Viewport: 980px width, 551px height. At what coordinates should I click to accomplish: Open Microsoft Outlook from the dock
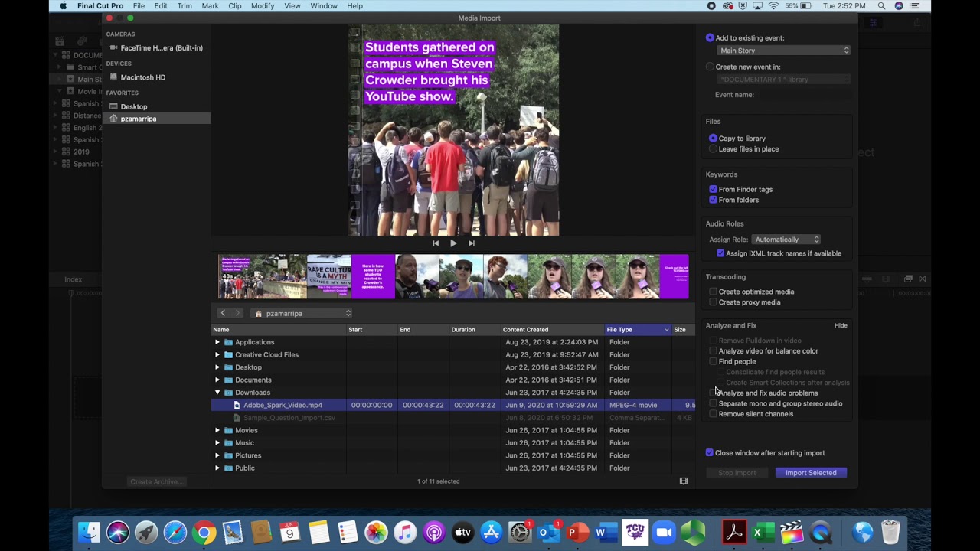tap(548, 533)
